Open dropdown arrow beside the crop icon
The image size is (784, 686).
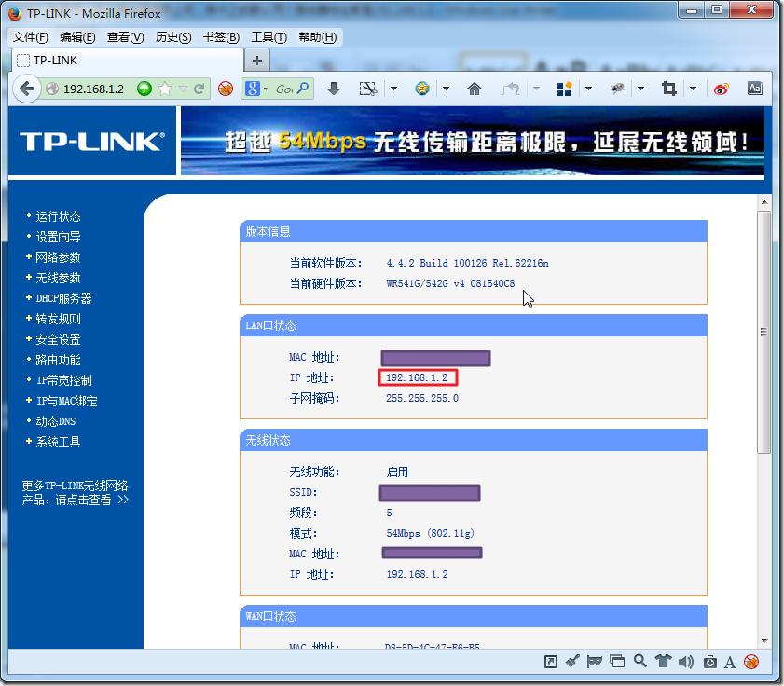coord(693,89)
